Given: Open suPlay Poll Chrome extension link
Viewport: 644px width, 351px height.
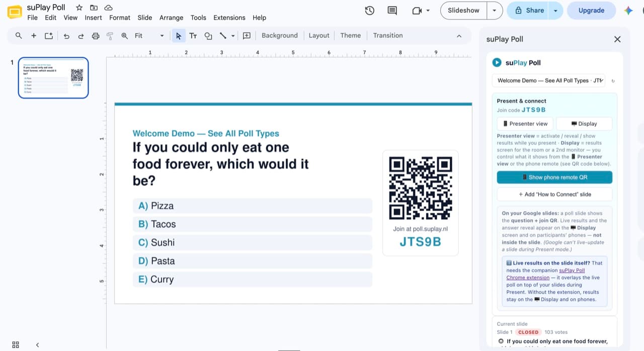Looking at the screenshot, I should pos(545,274).
